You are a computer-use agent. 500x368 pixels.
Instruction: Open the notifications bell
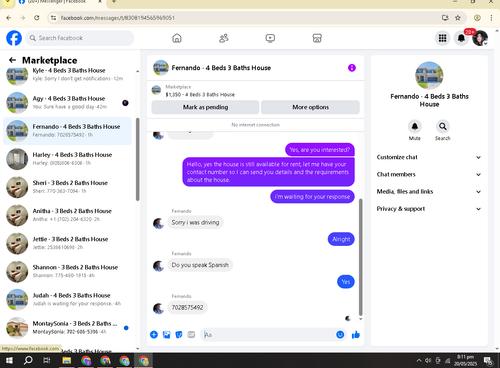pyautogui.click(x=461, y=38)
